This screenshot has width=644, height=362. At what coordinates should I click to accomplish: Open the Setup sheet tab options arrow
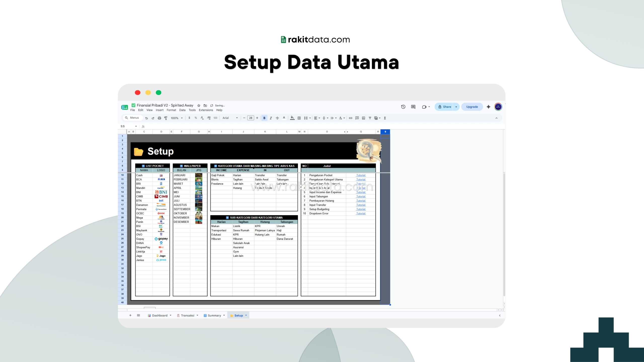point(246,315)
